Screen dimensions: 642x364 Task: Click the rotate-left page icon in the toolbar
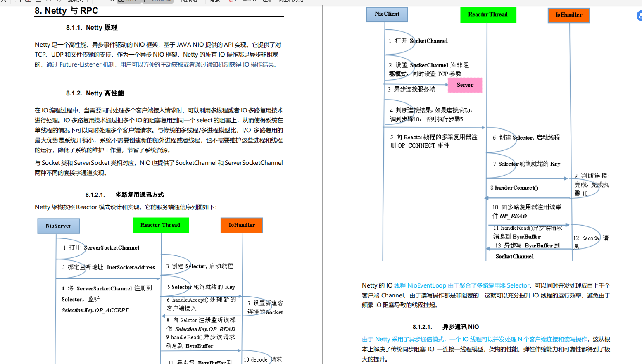click(50, 2)
